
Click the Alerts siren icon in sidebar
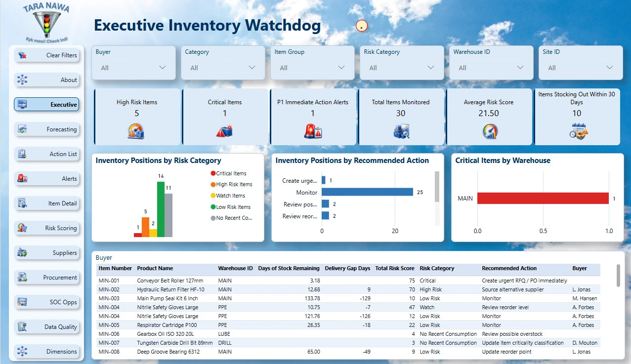[x=22, y=179]
